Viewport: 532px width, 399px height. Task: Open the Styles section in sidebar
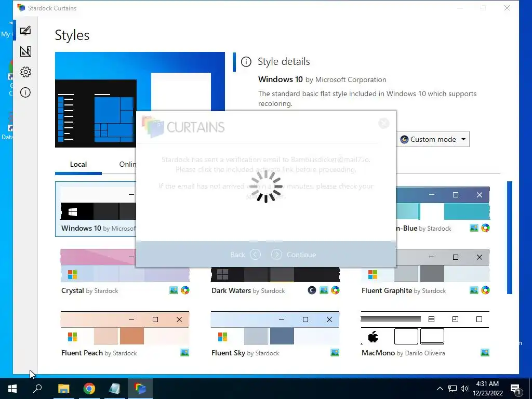point(25,31)
